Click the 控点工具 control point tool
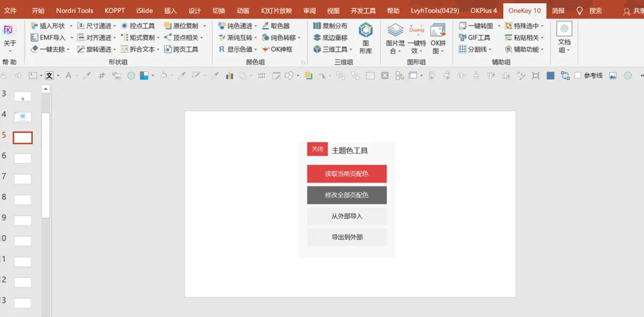This screenshot has height=317, width=644. [x=138, y=26]
